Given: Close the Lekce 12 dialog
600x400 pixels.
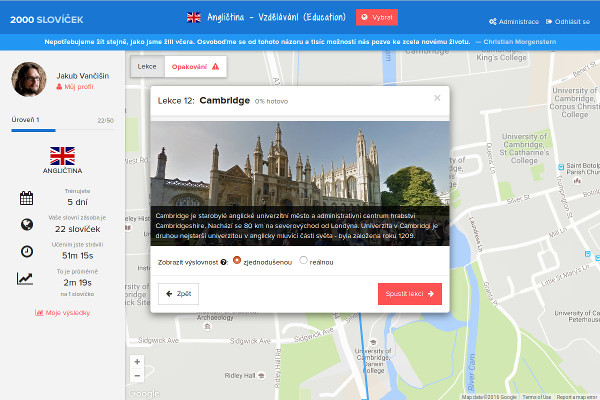Looking at the screenshot, I should click(437, 98).
